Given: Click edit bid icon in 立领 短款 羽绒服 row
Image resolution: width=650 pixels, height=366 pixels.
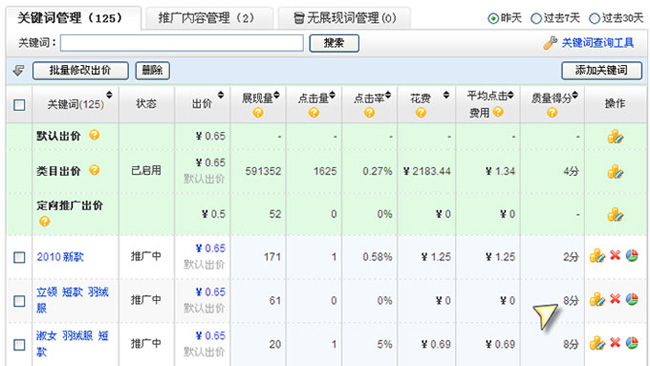Looking at the screenshot, I should point(597,299).
